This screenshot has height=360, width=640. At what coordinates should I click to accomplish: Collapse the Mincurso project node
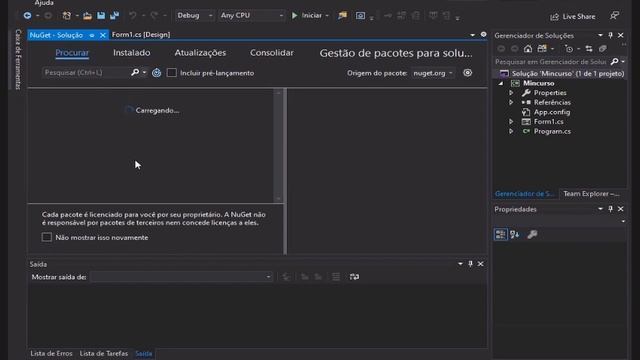501,83
